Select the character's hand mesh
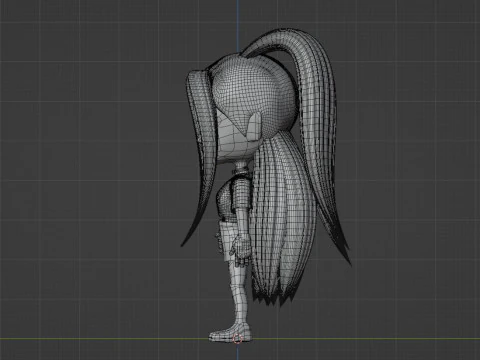The width and height of the screenshot is (480, 360). click(240, 251)
